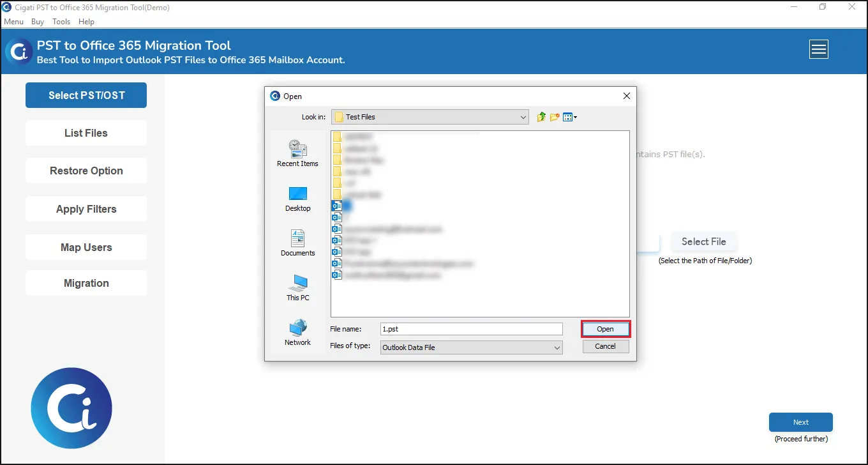
Task: Expand the Files of type dropdown
Action: click(x=557, y=347)
